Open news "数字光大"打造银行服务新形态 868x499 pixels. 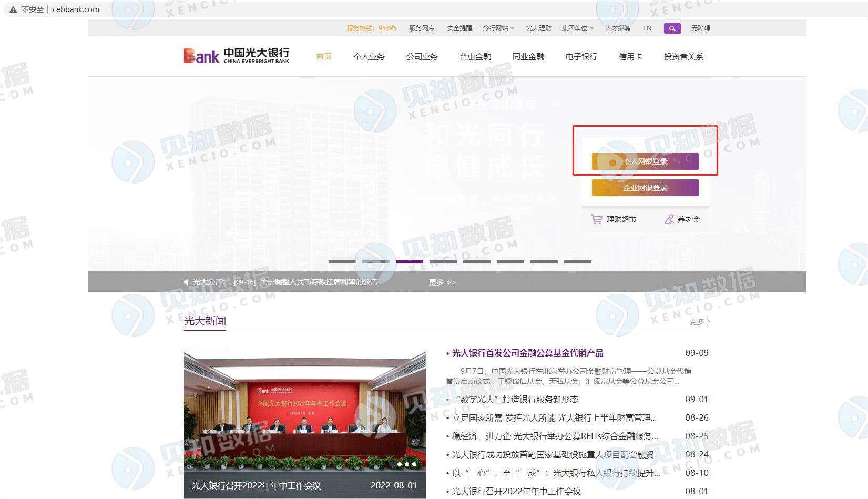click(517, 400)
